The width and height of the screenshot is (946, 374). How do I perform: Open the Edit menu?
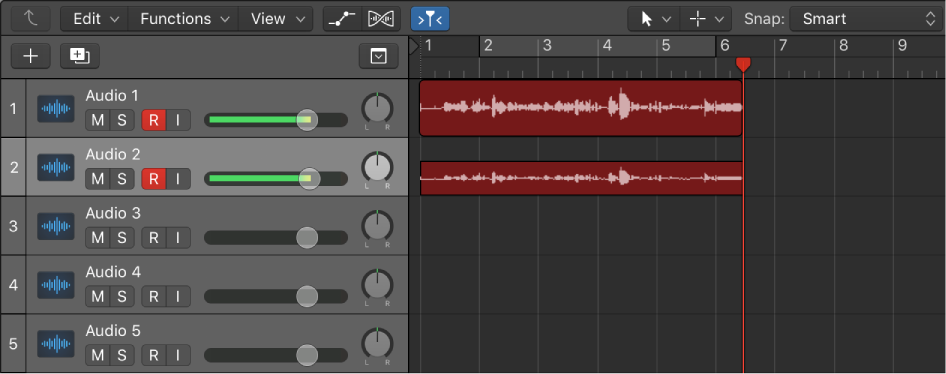pyautogui.click(x=95, y=19)
